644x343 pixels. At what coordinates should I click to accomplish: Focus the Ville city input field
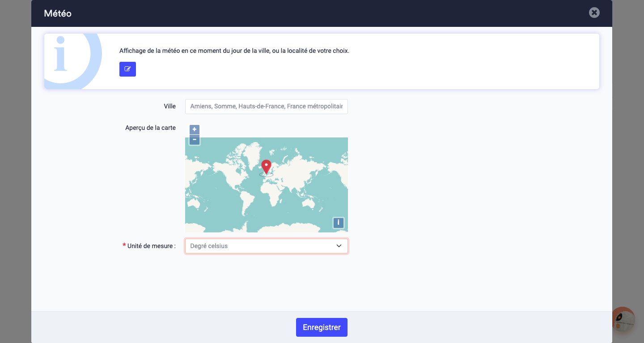(x=266, y=107)
